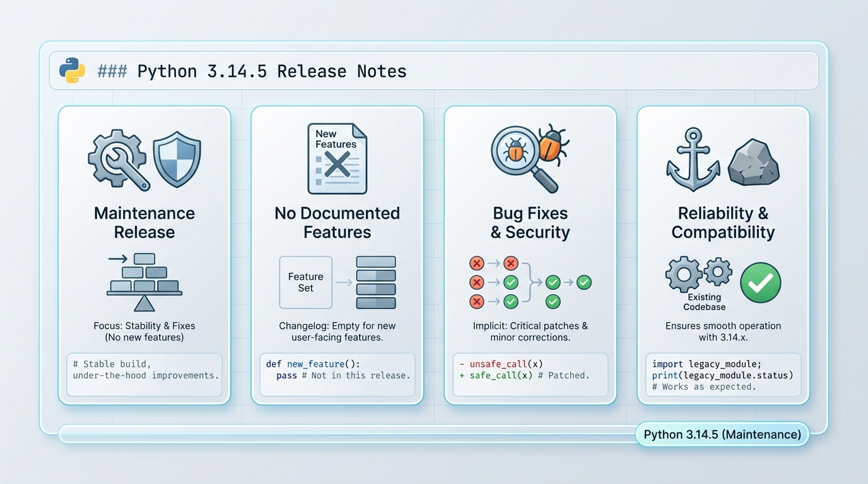Click the Changelog: Empty for new features text
The image size is (868, 484).
337,331
